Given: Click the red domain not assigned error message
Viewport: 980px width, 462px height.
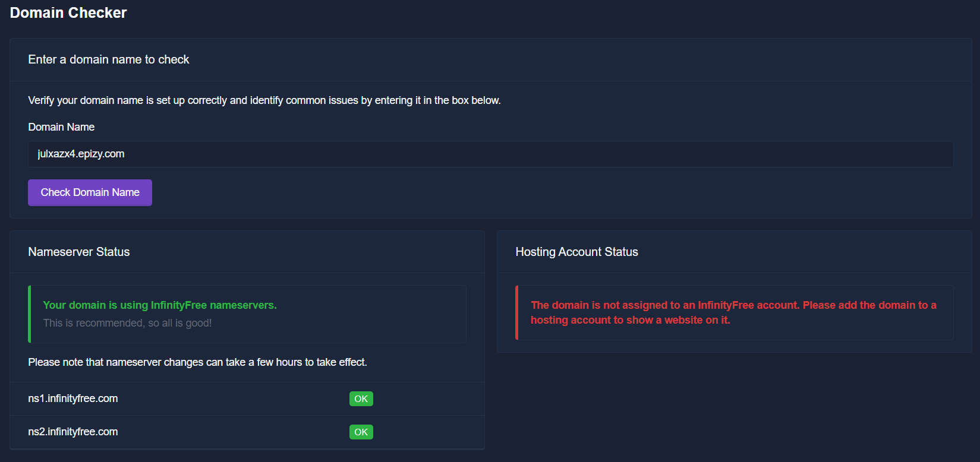Looking at the screenshot, I should (x=733, y=305).
